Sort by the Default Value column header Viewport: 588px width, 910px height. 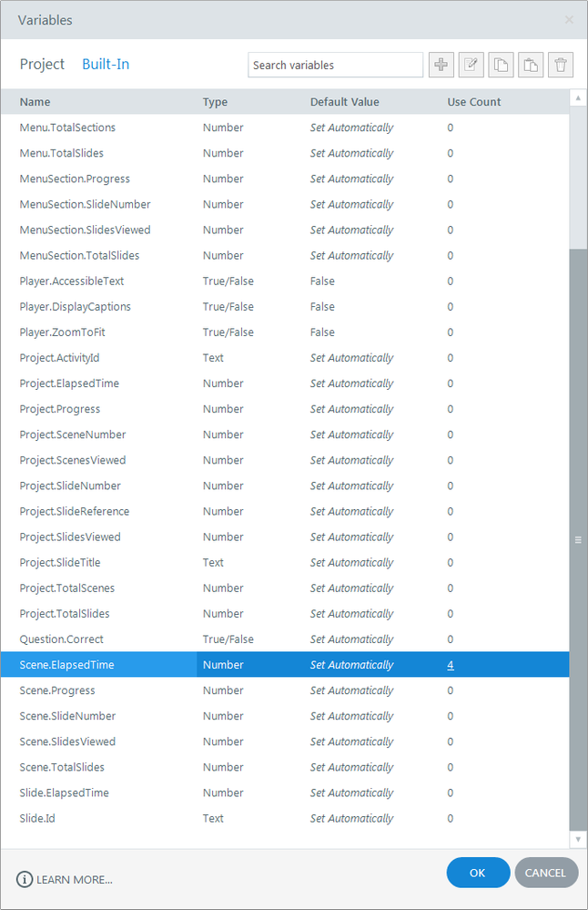[x=344, y=101]
